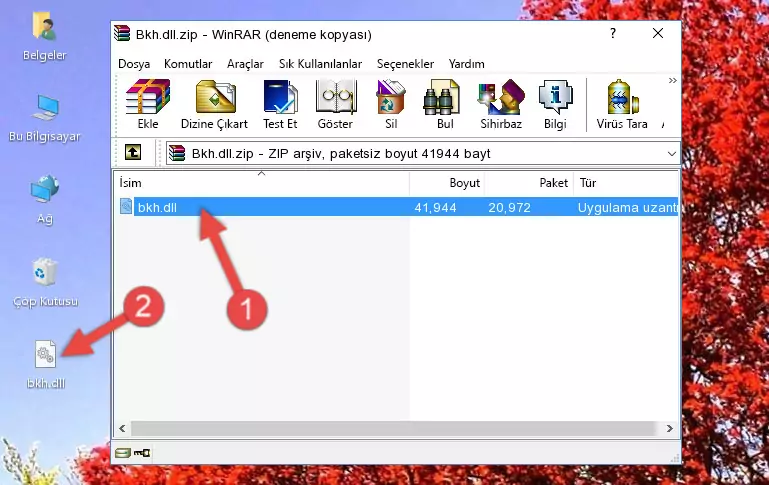Viewport: 769px width, 485px height.
Task: Click the horizontal scrollbar right arrow
Action: (x=669, y=429)
